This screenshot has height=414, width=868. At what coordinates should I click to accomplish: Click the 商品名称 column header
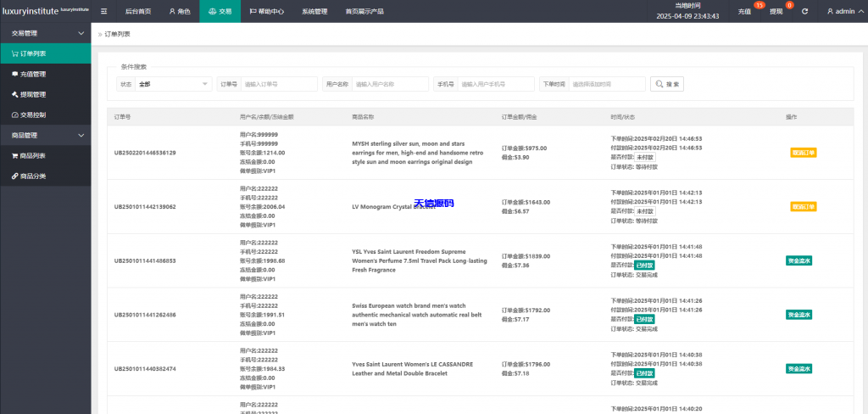[x=363, y=117]
